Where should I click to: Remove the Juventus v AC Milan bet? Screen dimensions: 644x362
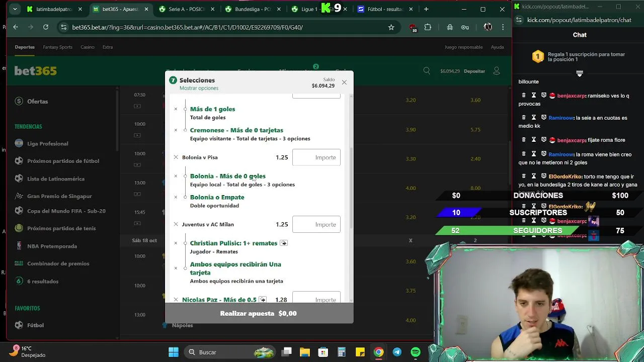[176, 224]
